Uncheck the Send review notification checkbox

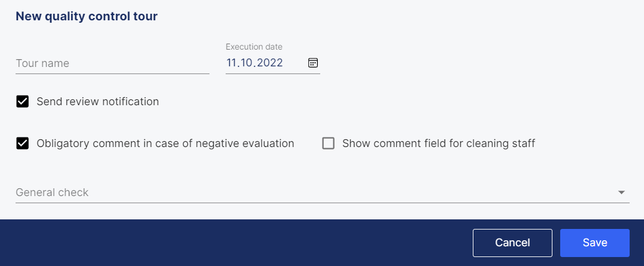[x=23, y=102]
